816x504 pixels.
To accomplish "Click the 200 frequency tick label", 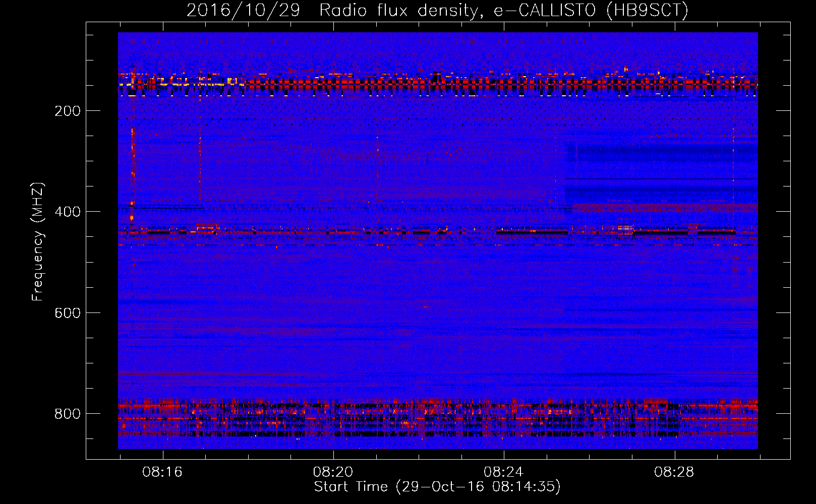I will [x=68, y=111].
